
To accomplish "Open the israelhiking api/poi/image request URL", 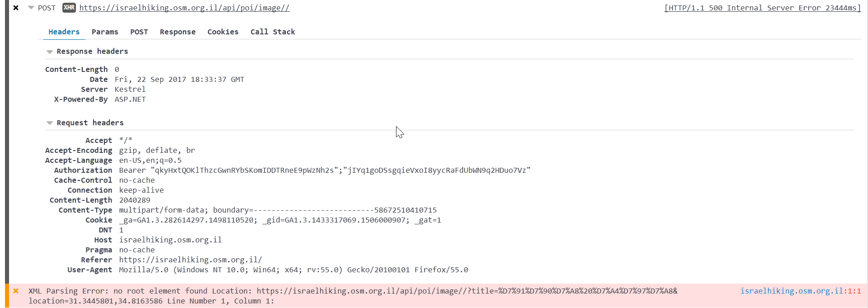I will click(x=184, y=8).
